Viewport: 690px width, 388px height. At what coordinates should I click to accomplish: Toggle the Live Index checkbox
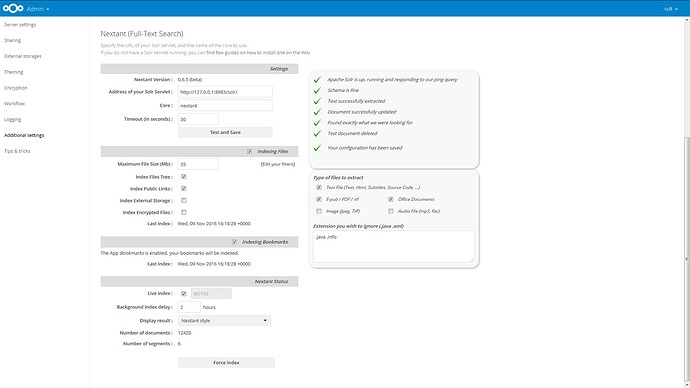click(184, 293)
